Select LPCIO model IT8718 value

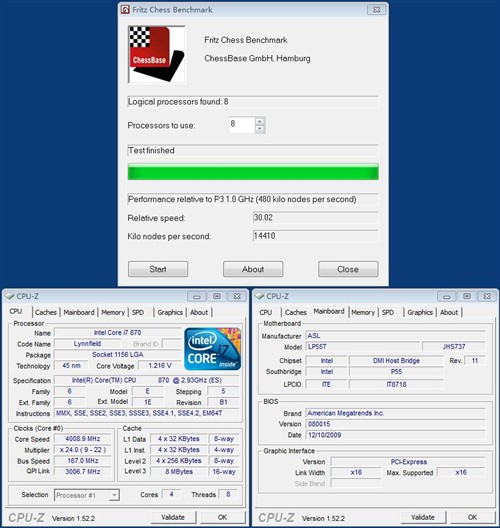(396, 384)
